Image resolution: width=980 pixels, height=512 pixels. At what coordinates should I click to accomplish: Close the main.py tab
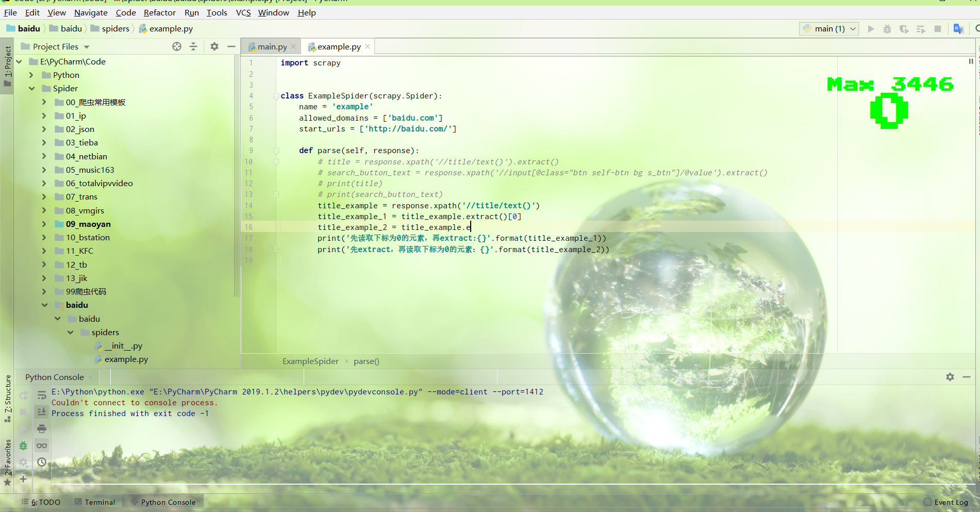[x=293, y=46]
